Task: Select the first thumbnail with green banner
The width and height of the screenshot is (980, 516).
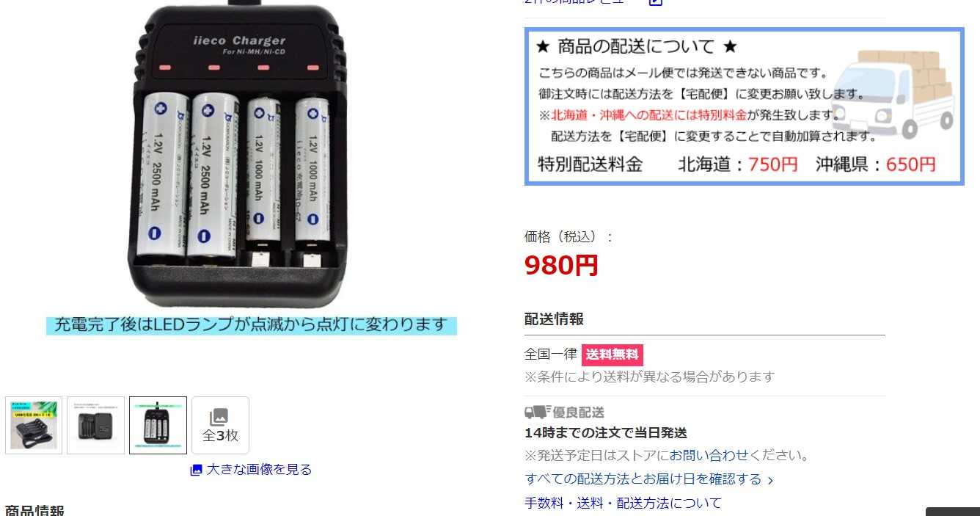Action: click(x=34, y=425)
